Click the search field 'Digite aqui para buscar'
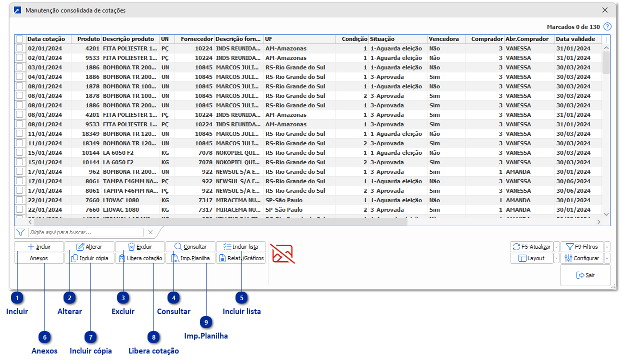 pos(85,232)
